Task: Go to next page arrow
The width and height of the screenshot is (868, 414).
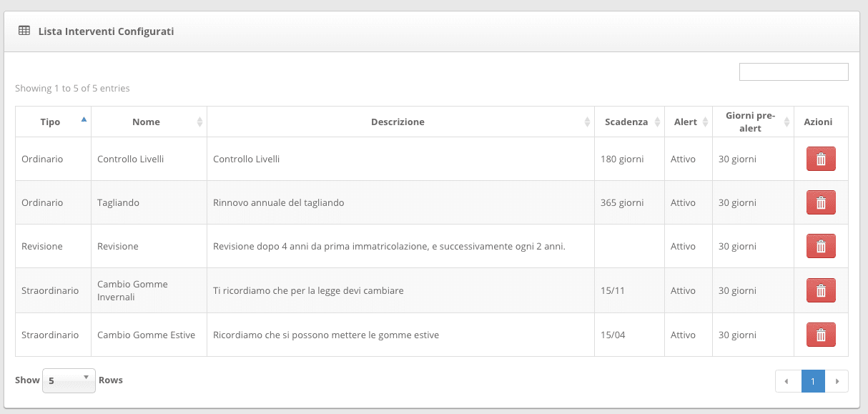Action: (837, 381)
